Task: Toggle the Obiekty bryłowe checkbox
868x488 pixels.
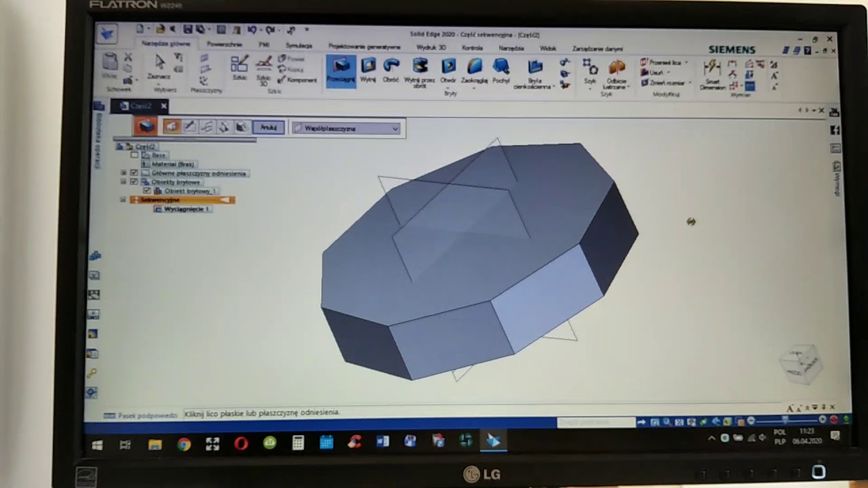Action: [134, 182]
